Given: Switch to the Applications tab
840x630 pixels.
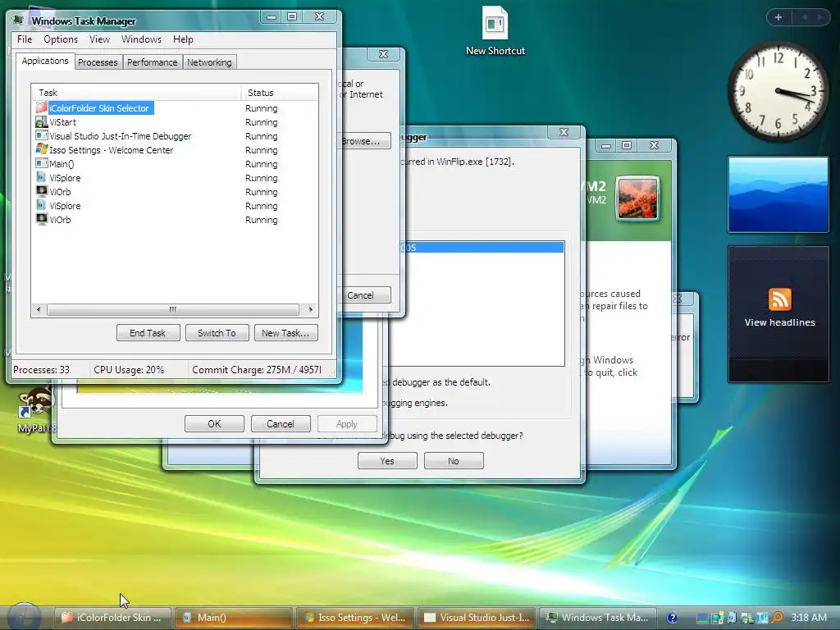Looking at the screenshot, I should coord(45,61).
